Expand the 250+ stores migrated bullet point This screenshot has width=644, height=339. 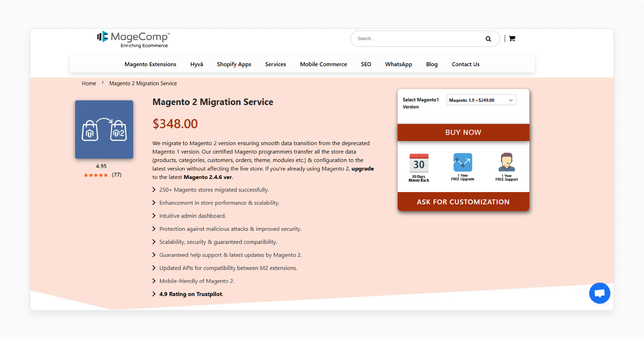click(x=155, y=190)
